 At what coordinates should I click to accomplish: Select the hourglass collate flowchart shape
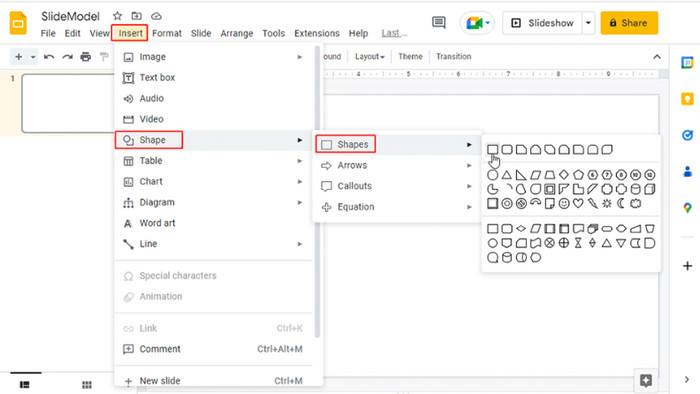(579, 243)
